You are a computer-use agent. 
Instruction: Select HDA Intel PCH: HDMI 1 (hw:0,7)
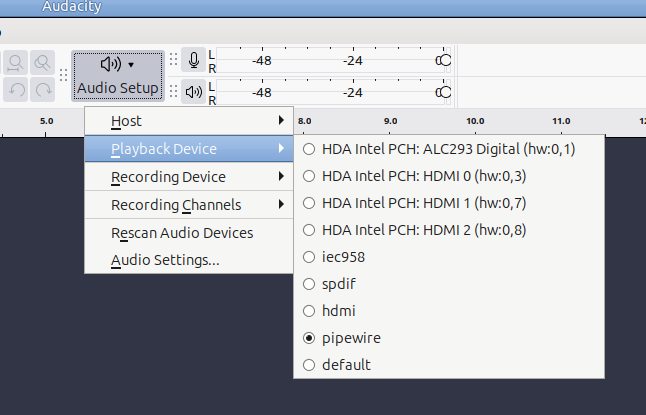tap(449, 203)
